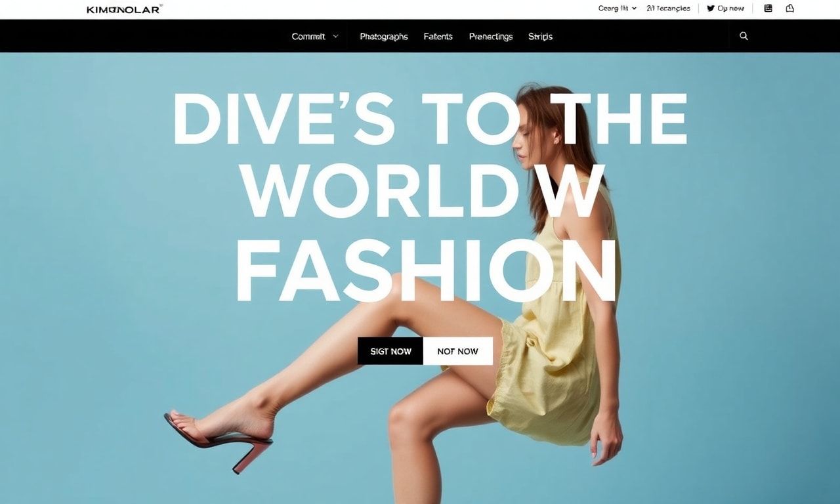The height and width of the screenshot is (504, 840).
Task: Click the square icon beside the bag
Action: (x=768, y=9)
